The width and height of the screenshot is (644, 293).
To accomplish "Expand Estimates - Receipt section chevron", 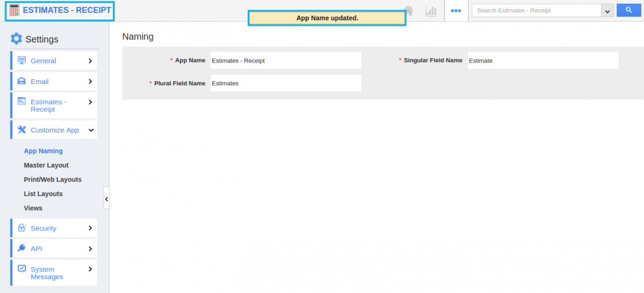I will [x=91, y=102].
